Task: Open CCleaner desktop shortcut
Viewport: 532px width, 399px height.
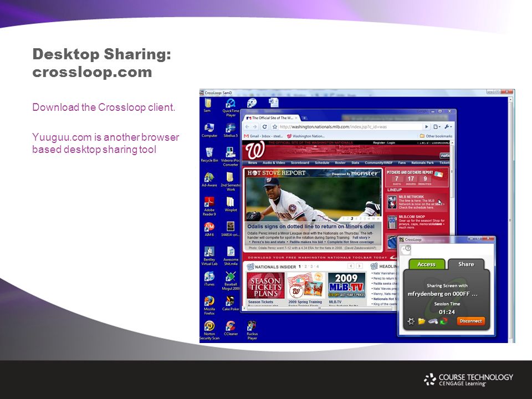Action: (231, 328)
